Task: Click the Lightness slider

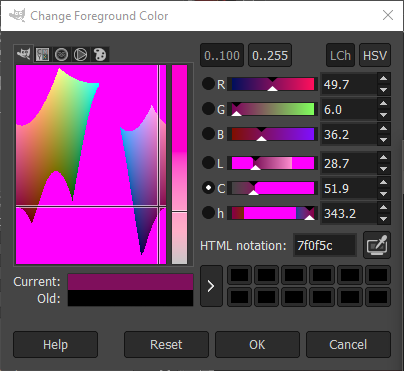Action: pyautogui.click(x=273, y=163)
